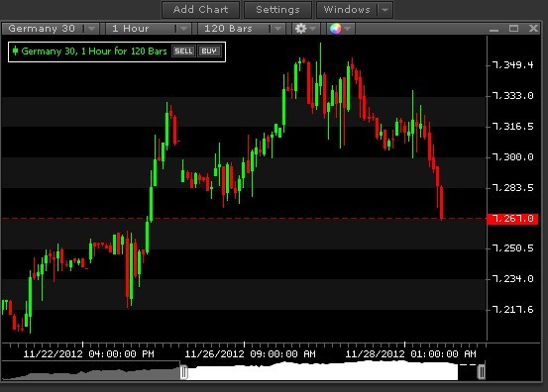Click the 11/26/2012 09:00:00 AM time label
The image size is (548, 392).
(251, 354)
